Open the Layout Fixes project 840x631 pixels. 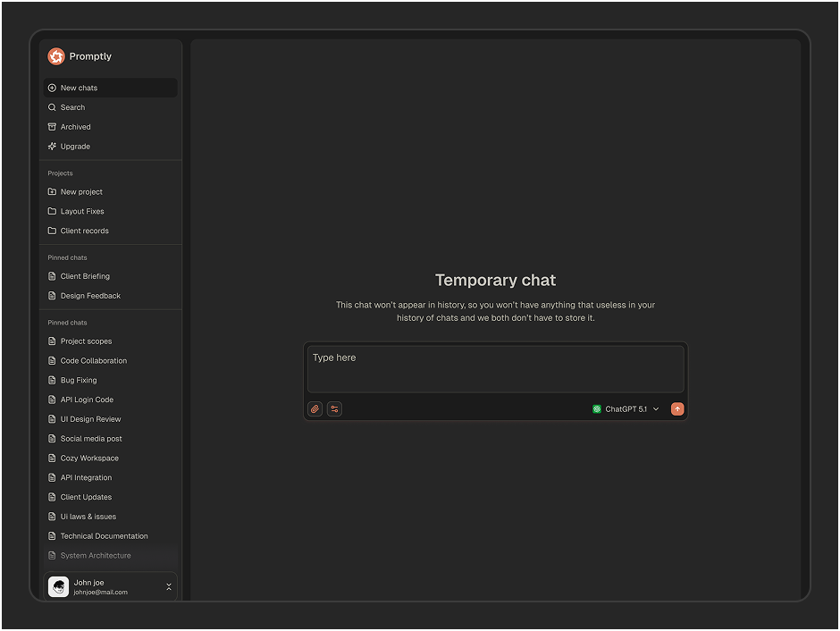(110, 211)
